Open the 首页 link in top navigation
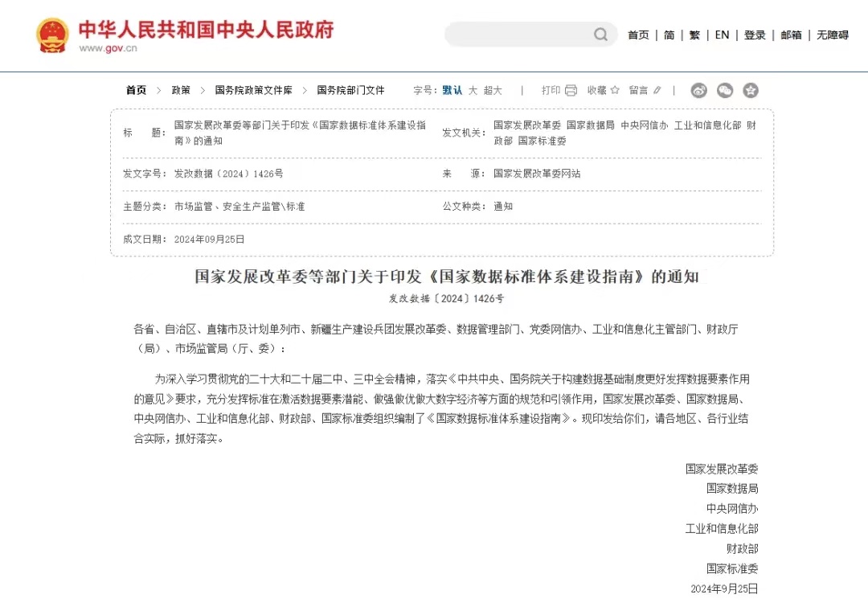Screen dimensions: 868x611 [638, 35]
